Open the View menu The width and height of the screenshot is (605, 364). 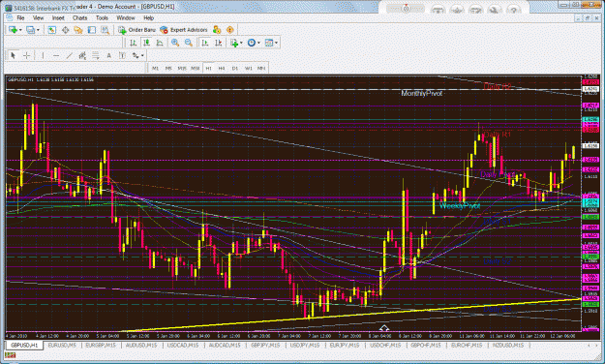point(38,18)
